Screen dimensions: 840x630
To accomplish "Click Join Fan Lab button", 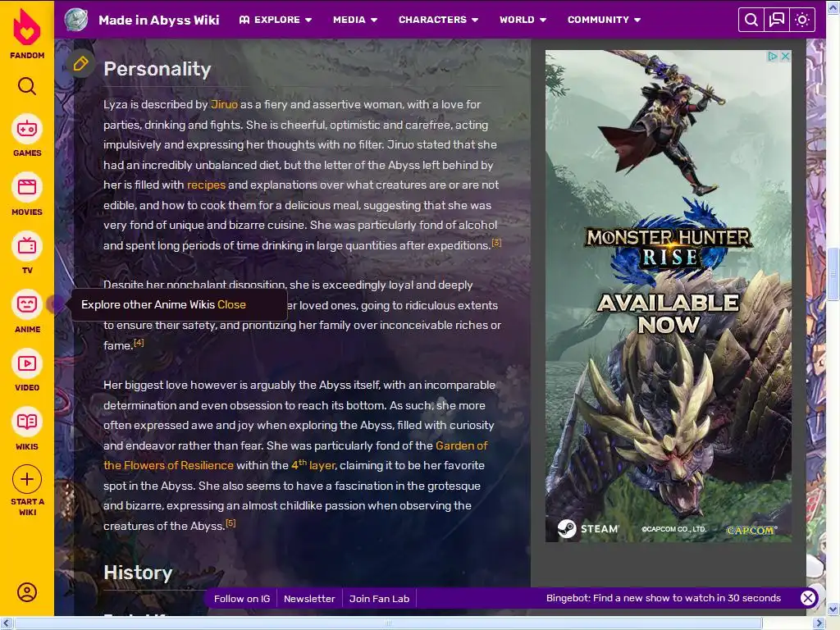I will pos(379,598).
